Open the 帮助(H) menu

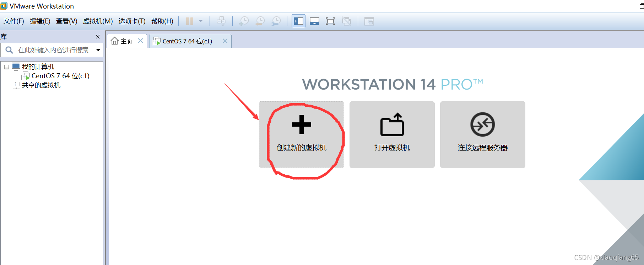(x=162, y=21)
